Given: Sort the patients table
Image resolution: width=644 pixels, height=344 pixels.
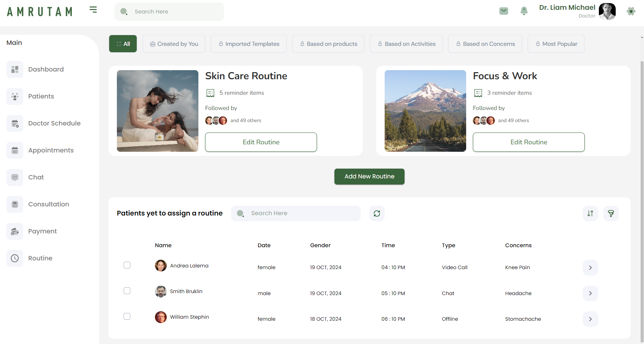Looking at the screenshot, I should point(590,213).
